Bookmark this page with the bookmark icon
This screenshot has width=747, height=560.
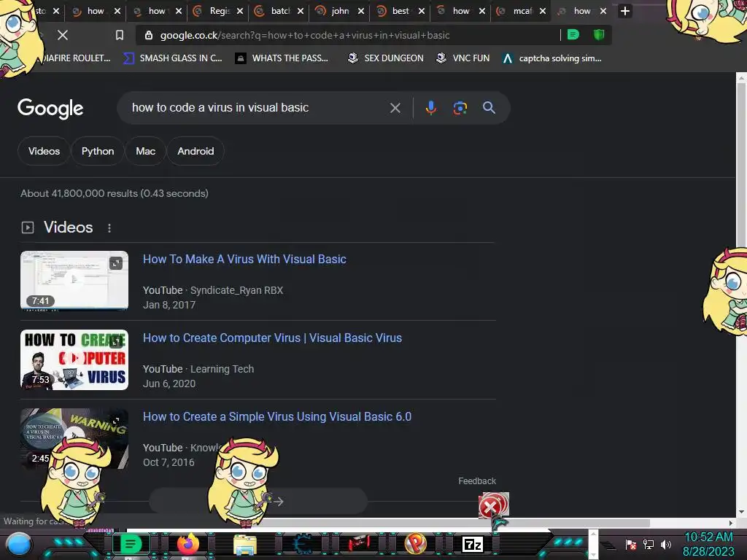(x=120, y=35)
